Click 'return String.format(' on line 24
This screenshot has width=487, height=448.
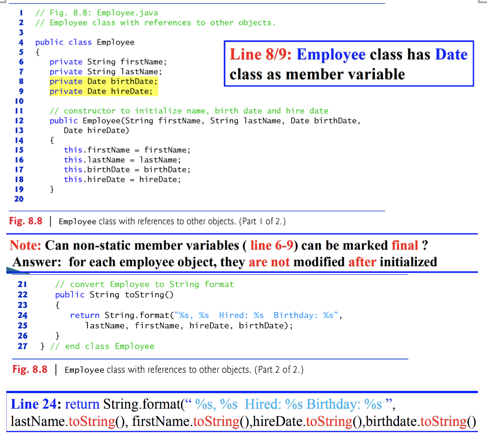(122, 315)
